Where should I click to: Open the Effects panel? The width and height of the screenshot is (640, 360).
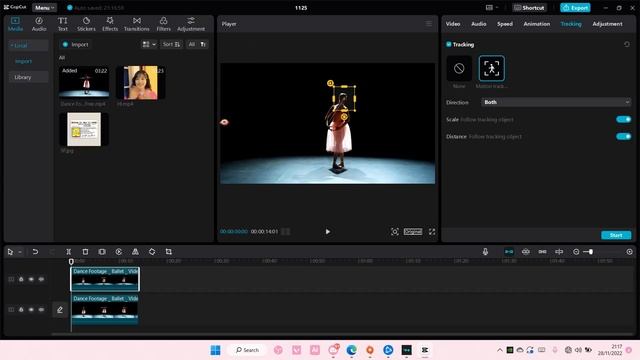pos(110,24)
